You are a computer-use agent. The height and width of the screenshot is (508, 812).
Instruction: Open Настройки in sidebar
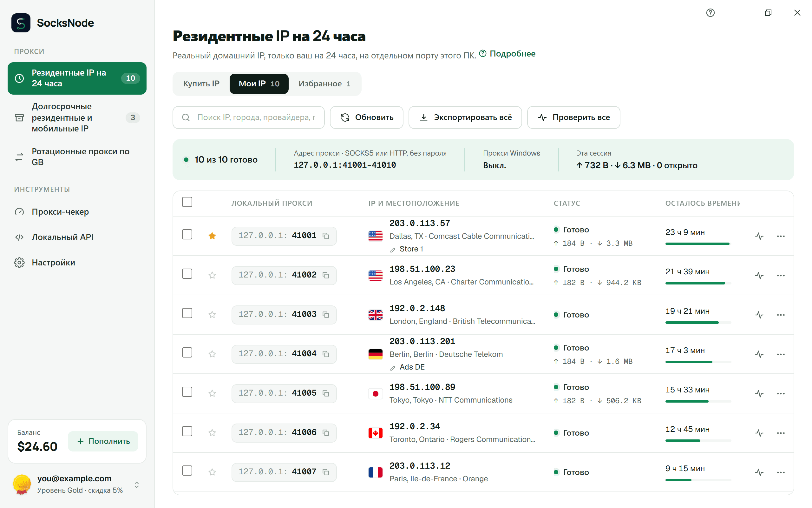click(77, 262)
